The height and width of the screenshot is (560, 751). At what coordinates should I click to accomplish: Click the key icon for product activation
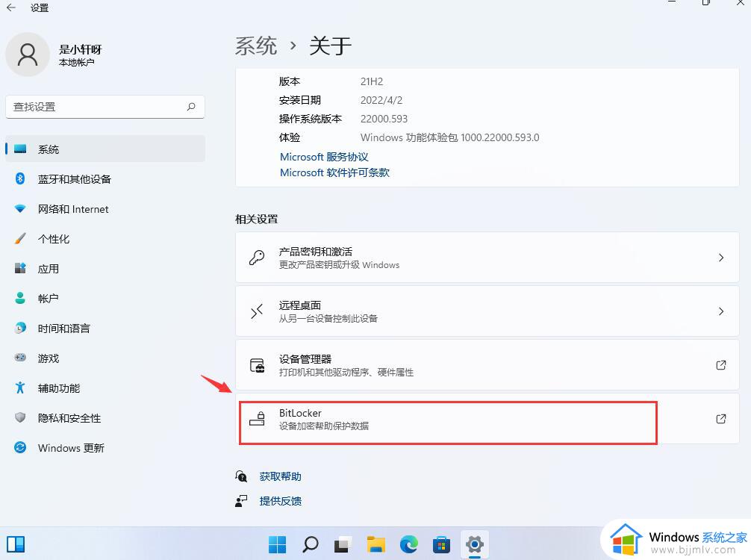[x=257, y=258]
